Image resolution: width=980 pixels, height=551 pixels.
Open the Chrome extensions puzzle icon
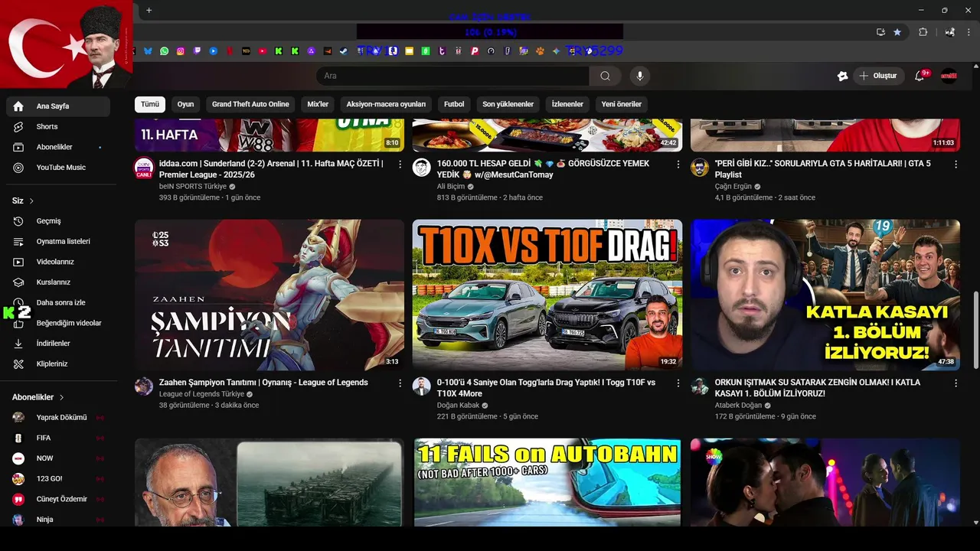click(923, 32)
